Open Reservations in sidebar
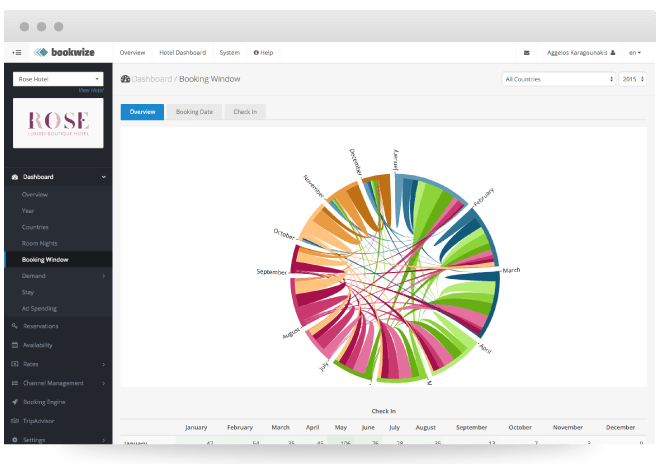The image size is (660, 464). 41,326
